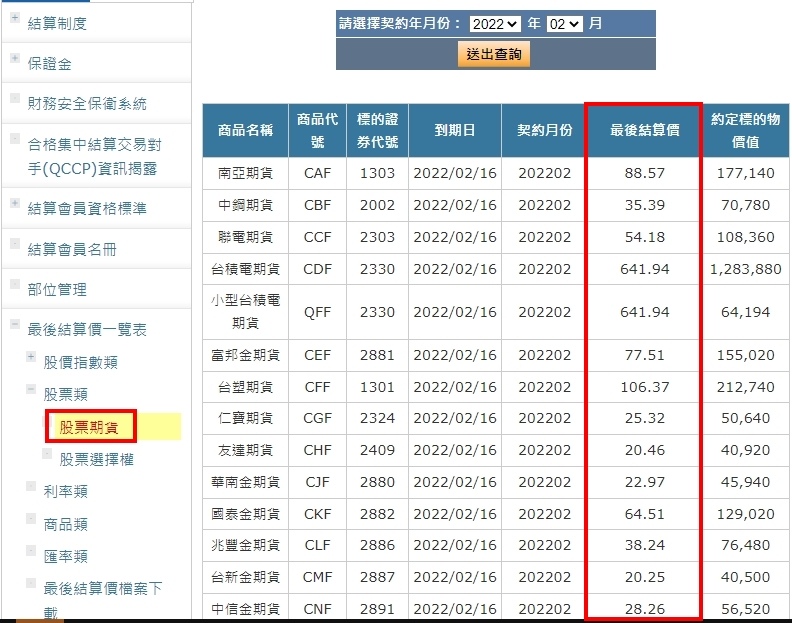Open 部位管理 menu item
The height and width of the screenshot is (623, 792).
(57, 290)
